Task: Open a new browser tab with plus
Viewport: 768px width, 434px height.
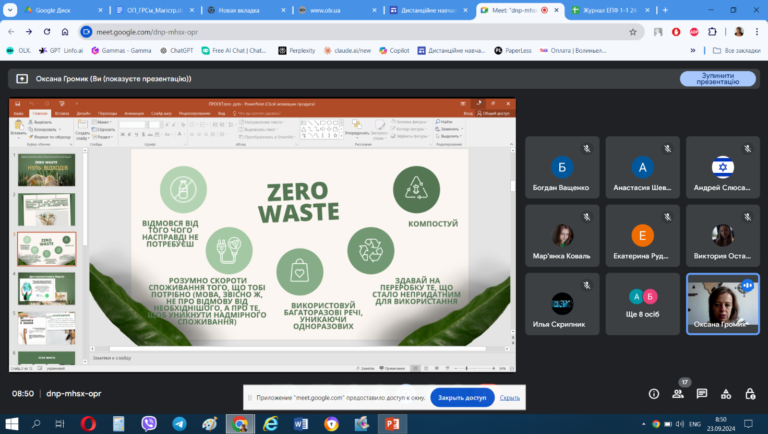Action: click(665, 10)
